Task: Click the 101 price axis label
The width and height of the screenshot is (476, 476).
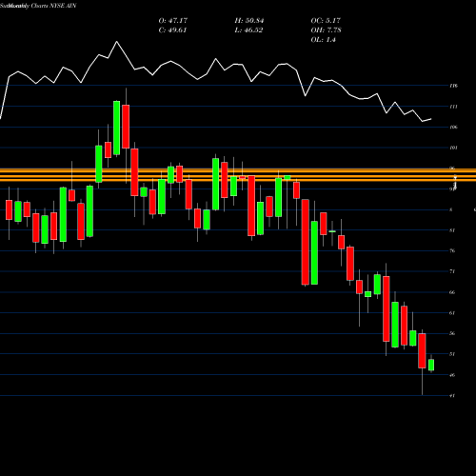Action: pos(453,148)
